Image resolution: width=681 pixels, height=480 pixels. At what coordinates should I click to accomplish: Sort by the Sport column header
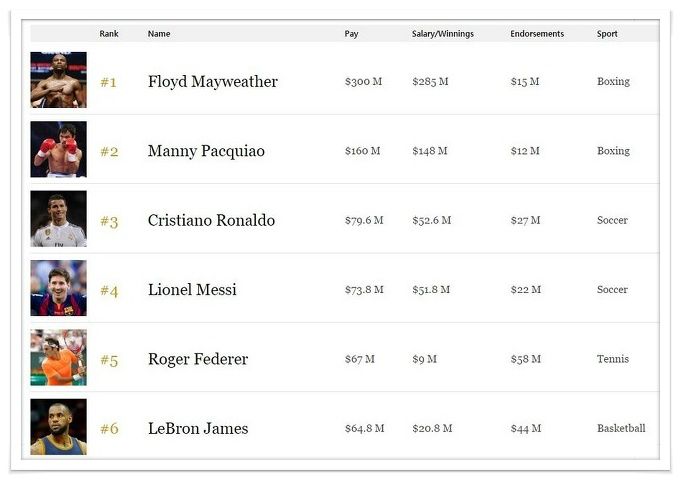607,34
